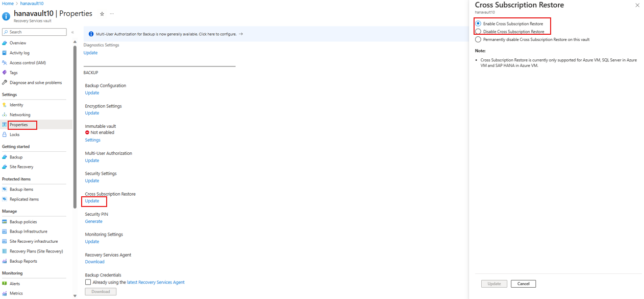Click the Access control (IAM) icon
The image size is (644, 299).
[5, 63]
